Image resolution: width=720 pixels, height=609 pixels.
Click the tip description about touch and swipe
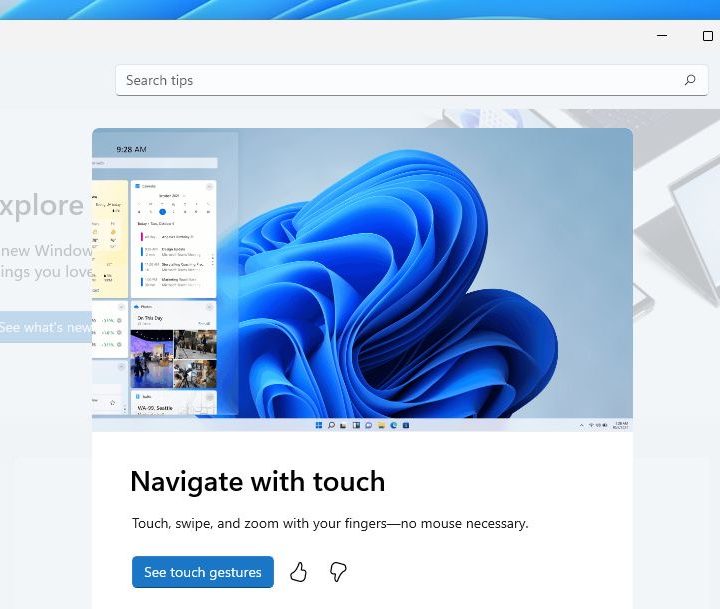click(330, 523)
